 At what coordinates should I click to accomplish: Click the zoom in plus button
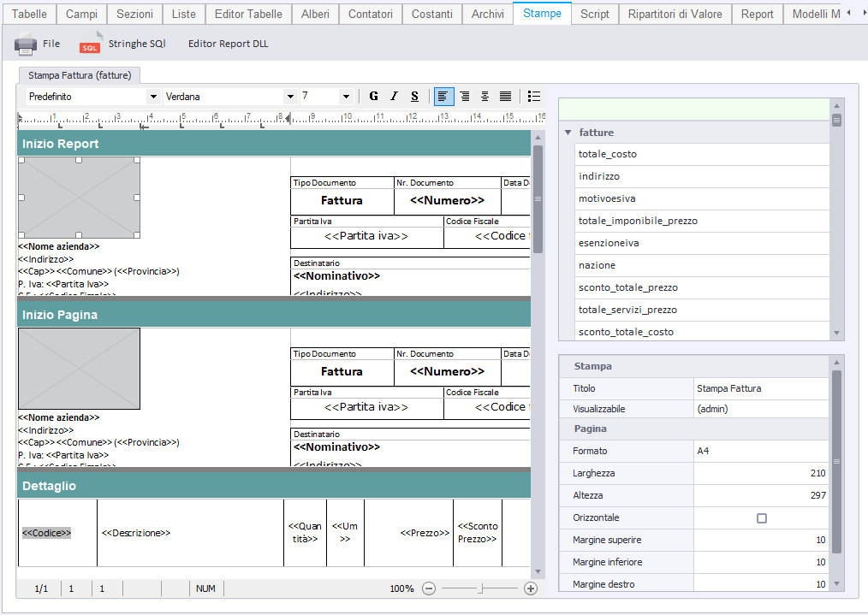pos(530,588)
